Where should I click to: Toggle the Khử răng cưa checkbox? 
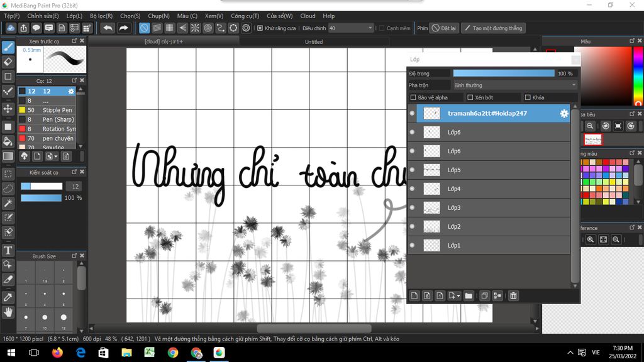tap(260, 28)
